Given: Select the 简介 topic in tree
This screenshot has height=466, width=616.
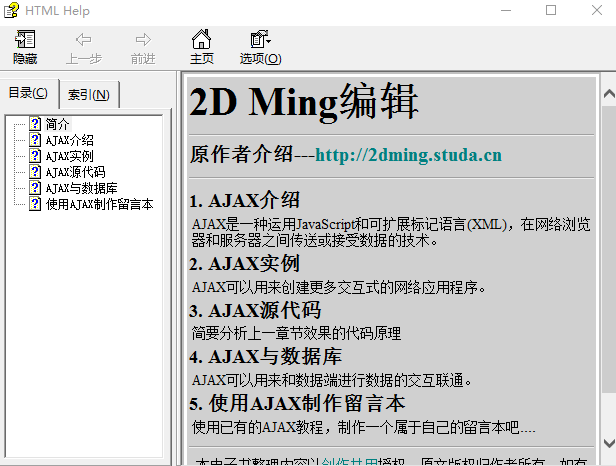Looking at the screenshot, I should pos(58,124).
